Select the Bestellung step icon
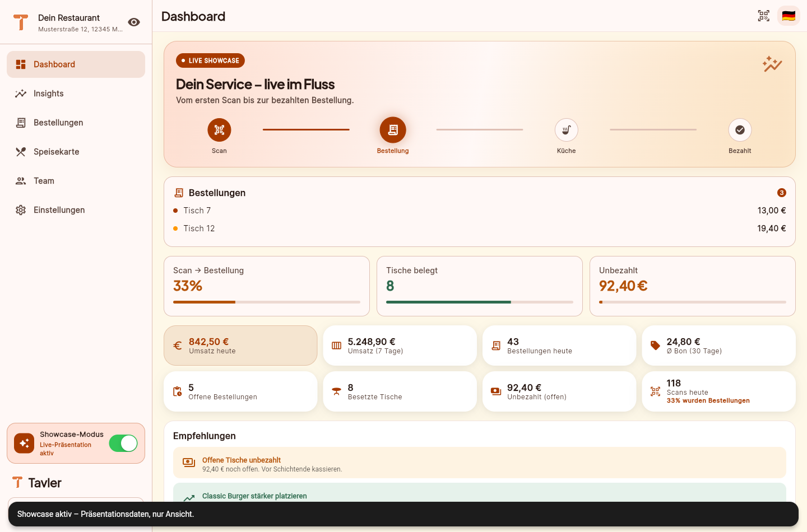The width and height of the screenshot is (807, 532). tap(393, 130)
